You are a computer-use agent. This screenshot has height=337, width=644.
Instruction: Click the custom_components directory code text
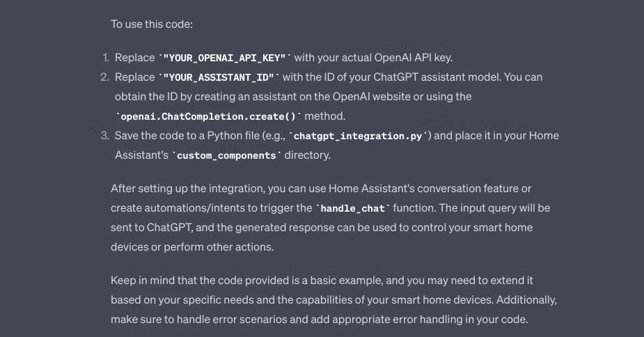tap(226, 155)
